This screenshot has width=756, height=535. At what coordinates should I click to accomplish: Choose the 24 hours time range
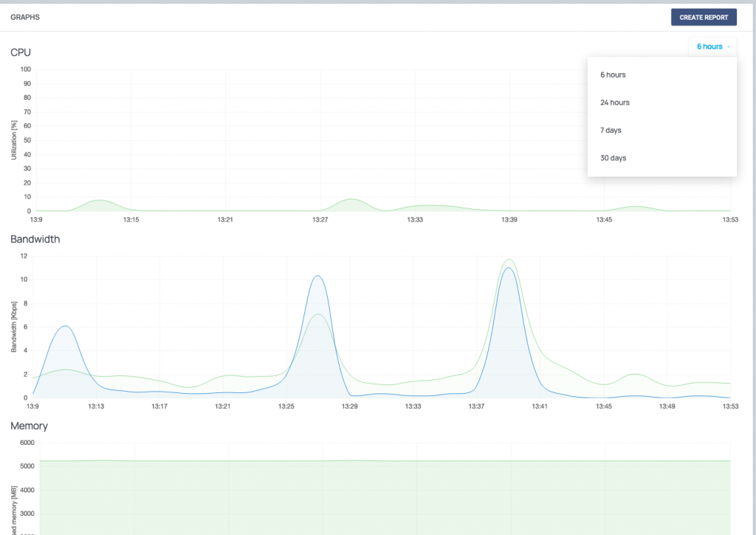(661, 102)
